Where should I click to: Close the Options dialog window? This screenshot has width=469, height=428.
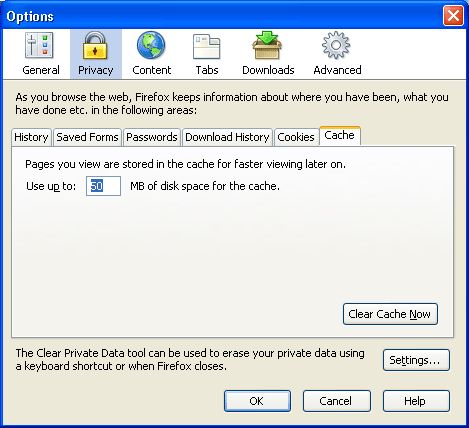coord(453,15)
